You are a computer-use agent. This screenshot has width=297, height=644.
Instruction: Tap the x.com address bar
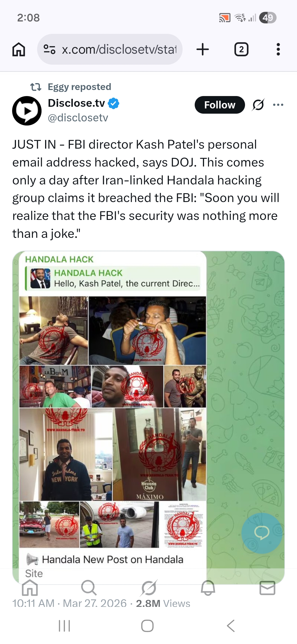110,50
